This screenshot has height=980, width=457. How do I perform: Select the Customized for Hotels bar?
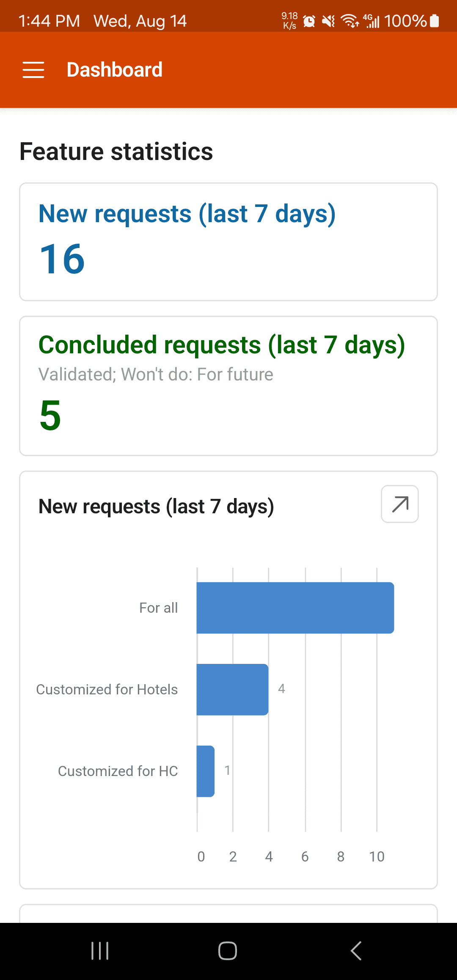pos(232,689)
